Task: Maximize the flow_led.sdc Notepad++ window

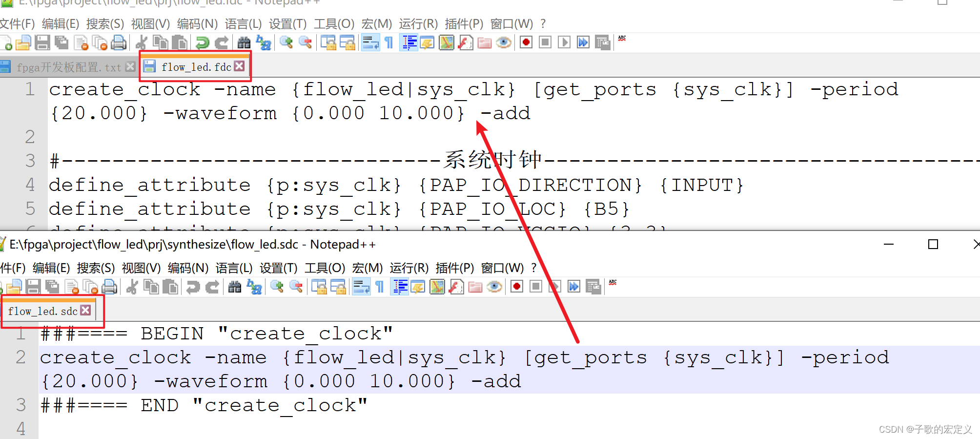Action: pos(933,244)
